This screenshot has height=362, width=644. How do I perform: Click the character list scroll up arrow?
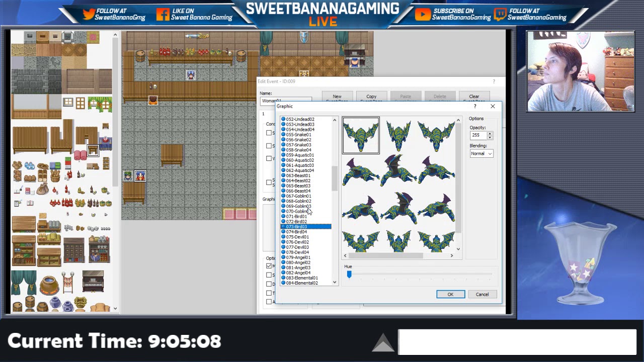(335, 120)
